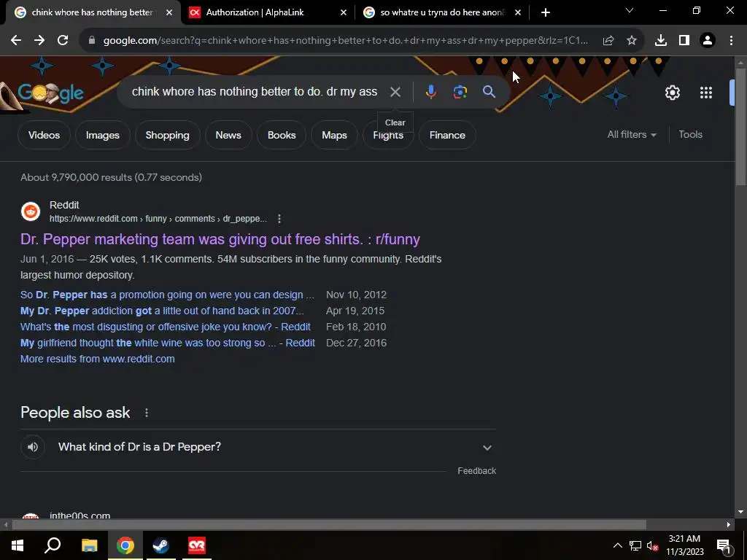Show Books results

(282, 135)
